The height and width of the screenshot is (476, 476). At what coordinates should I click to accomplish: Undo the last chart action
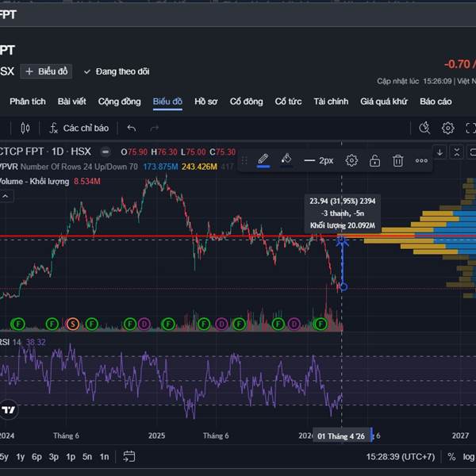tap(132, 129)
